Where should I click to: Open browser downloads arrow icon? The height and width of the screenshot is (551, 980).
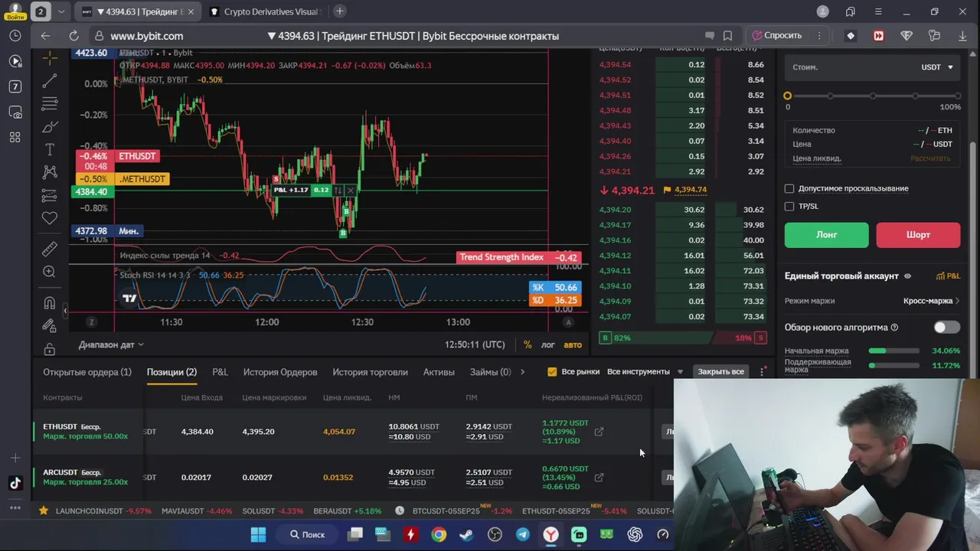[962, 36]
